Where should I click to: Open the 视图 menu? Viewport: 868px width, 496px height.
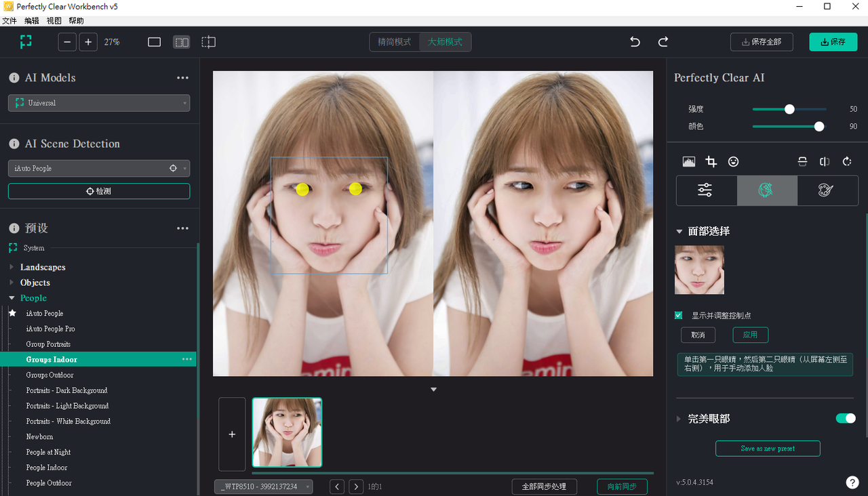point(54,21)
